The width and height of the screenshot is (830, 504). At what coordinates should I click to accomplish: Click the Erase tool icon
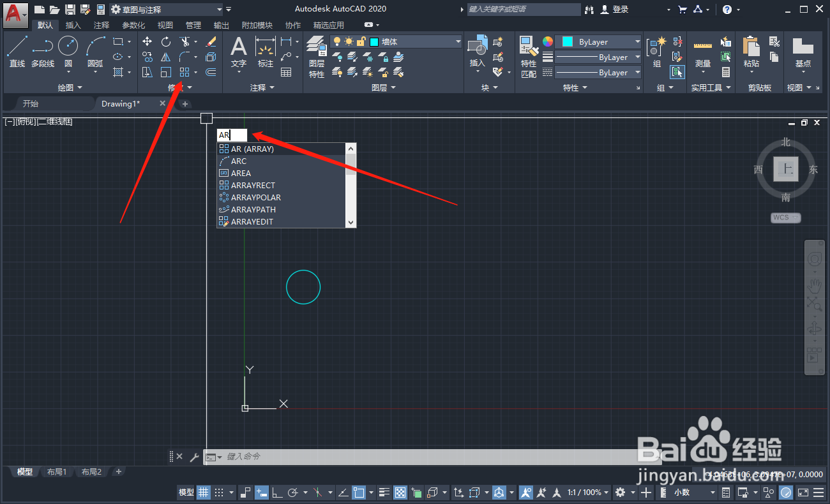click(x=211, y=41)
